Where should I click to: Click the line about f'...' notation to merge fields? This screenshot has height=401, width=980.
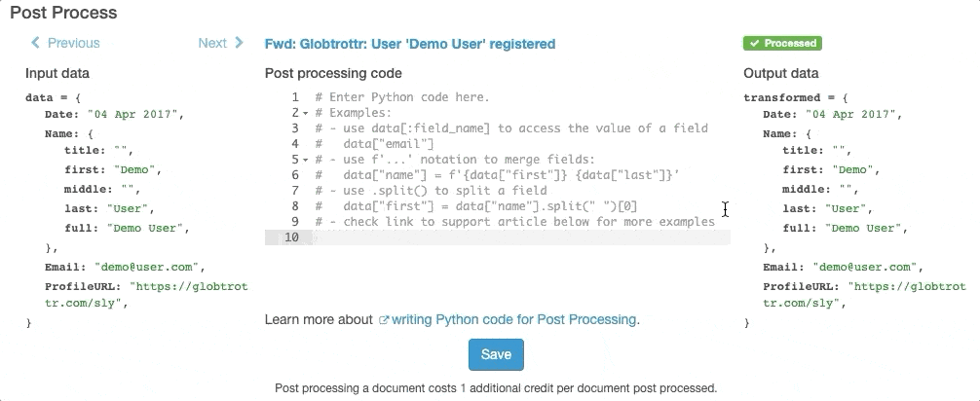point(455,160)
